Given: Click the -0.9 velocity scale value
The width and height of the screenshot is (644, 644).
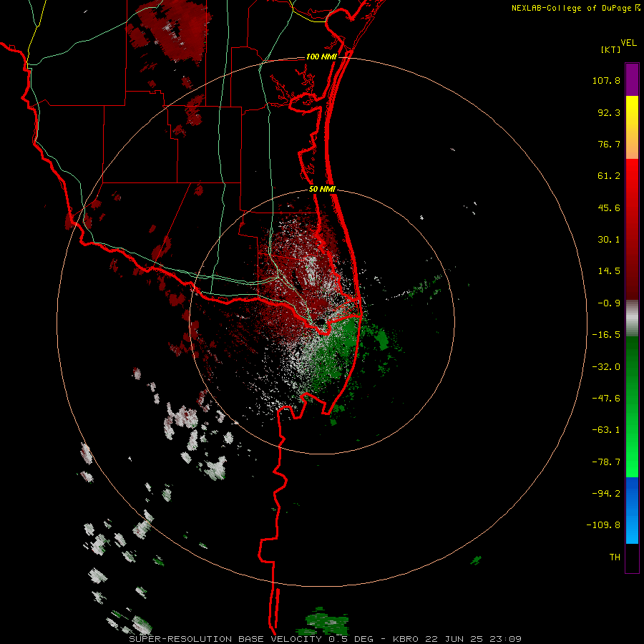Looking at the screenshot, I should tap(609, 303).
